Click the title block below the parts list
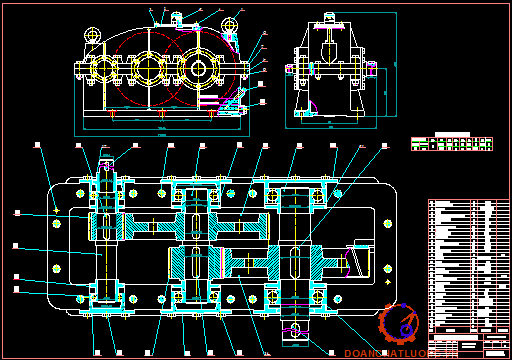This screenshot has width=512, height=360. click(469, 345)
